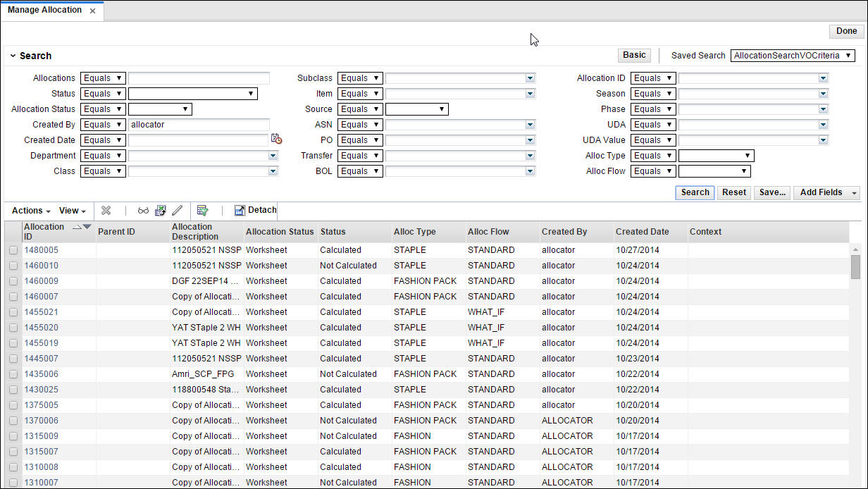The width and height of the screenshot is (868, 489).
Task: Click the filter funnel export icon
Action: (x=201, y=210)
